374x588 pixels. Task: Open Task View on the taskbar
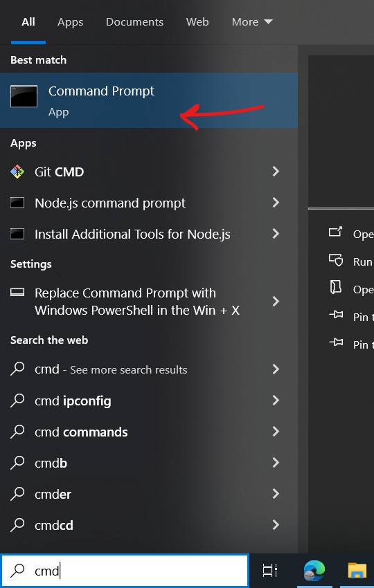(x=269, y=571)
